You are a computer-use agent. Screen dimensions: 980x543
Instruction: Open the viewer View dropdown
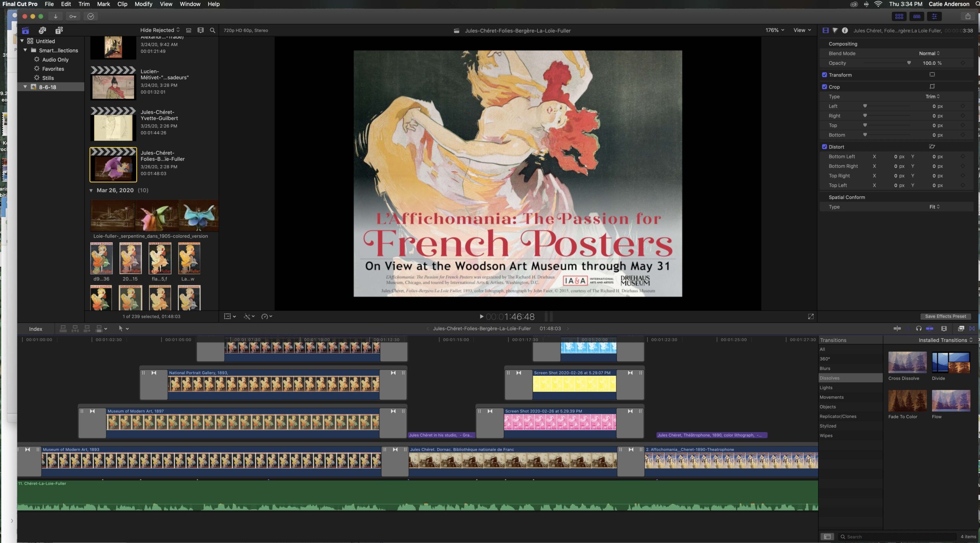point(802,30)
